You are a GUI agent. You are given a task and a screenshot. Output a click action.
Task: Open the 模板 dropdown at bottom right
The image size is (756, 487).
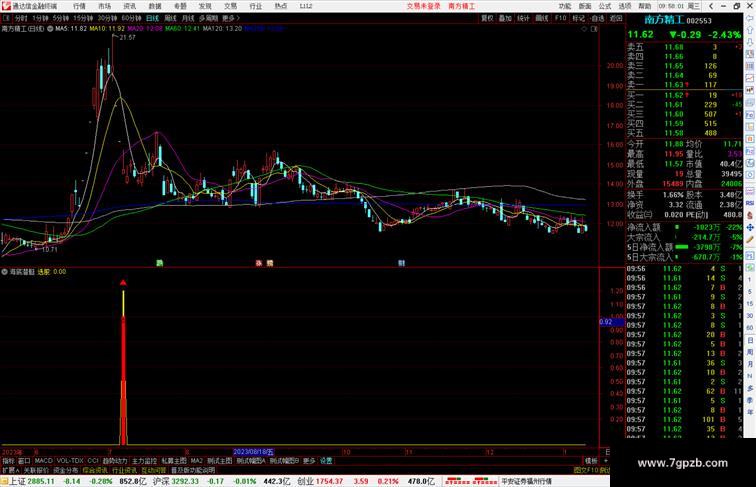(x=591, y=461)
